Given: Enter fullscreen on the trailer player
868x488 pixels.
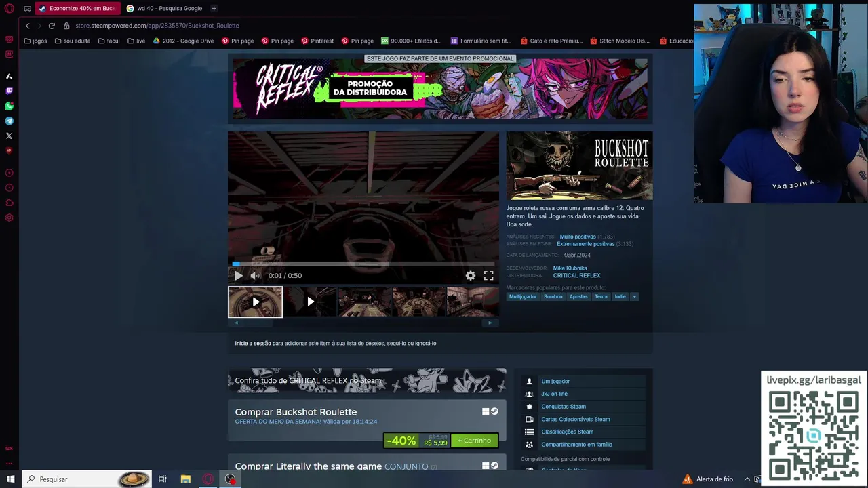Looking at the screenshot, I should [x=488, y=275].
